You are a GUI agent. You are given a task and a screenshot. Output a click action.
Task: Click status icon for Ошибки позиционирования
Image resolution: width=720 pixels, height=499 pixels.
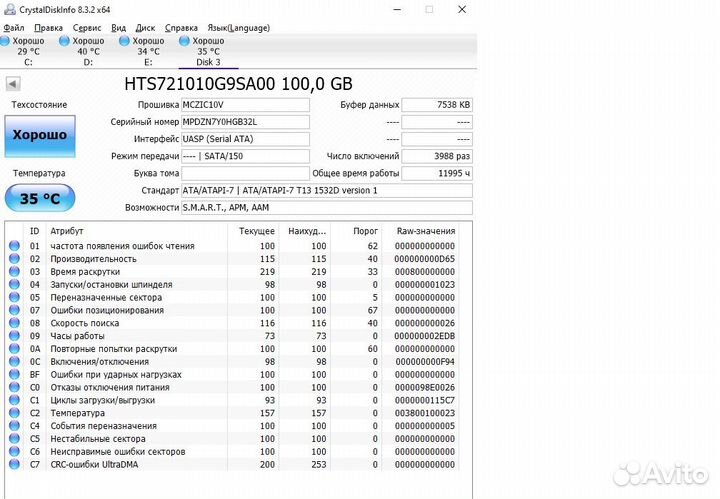pyautogui.click(x=14, y=310)
